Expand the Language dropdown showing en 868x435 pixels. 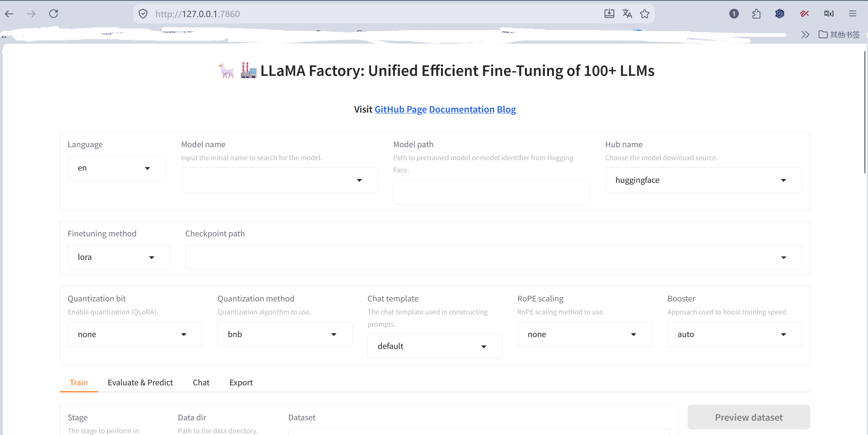pos(117,168)
